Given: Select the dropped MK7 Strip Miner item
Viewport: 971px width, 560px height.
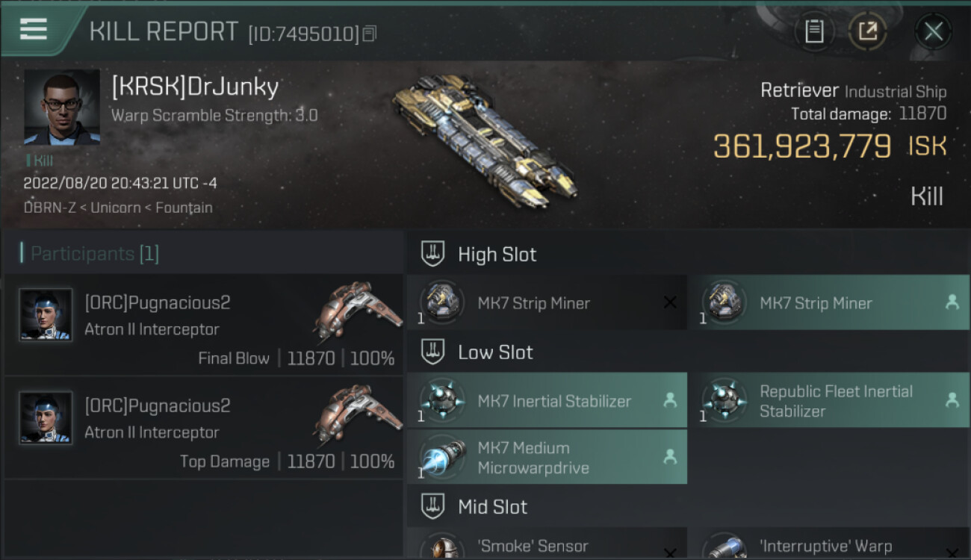Looking at the screenshot, I should coord(828,302).
